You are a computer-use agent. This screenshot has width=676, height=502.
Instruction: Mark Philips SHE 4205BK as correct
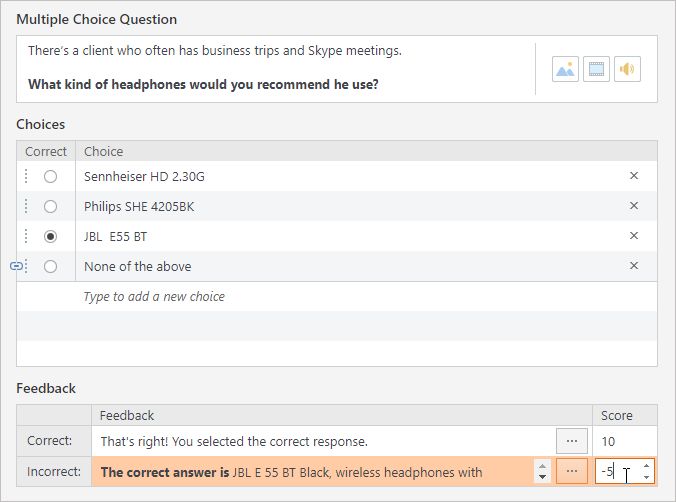(x=50, y=206)
